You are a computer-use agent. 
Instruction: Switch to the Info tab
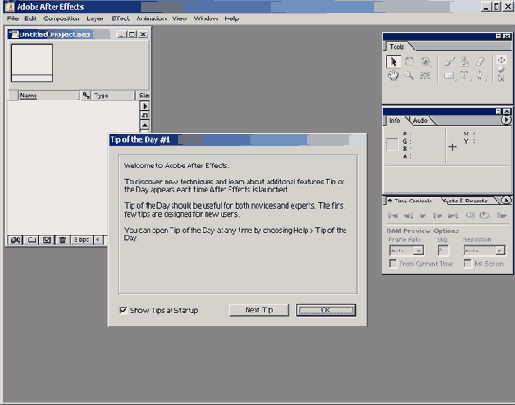pyautogui.click(x=395, y=121)
